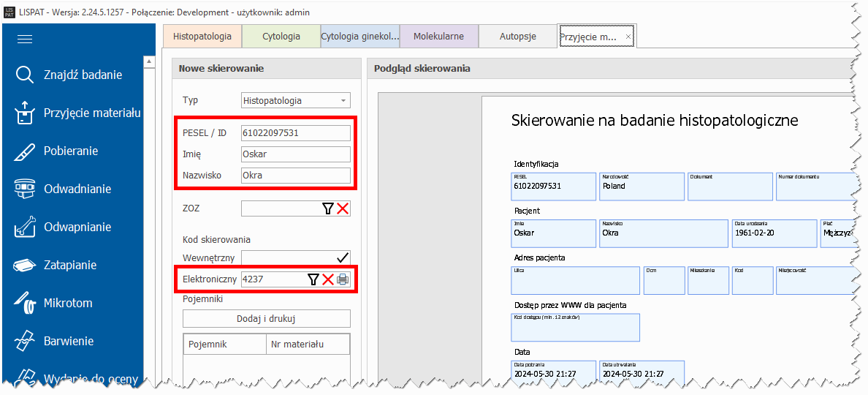
Task: Click into the PESEL / ID input field
Action: (295, 133)
